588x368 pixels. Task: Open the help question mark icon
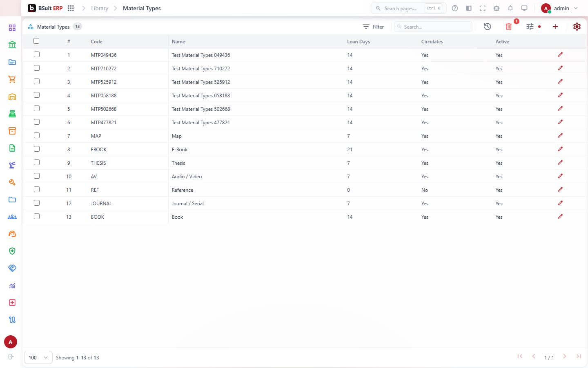[455, 8]
